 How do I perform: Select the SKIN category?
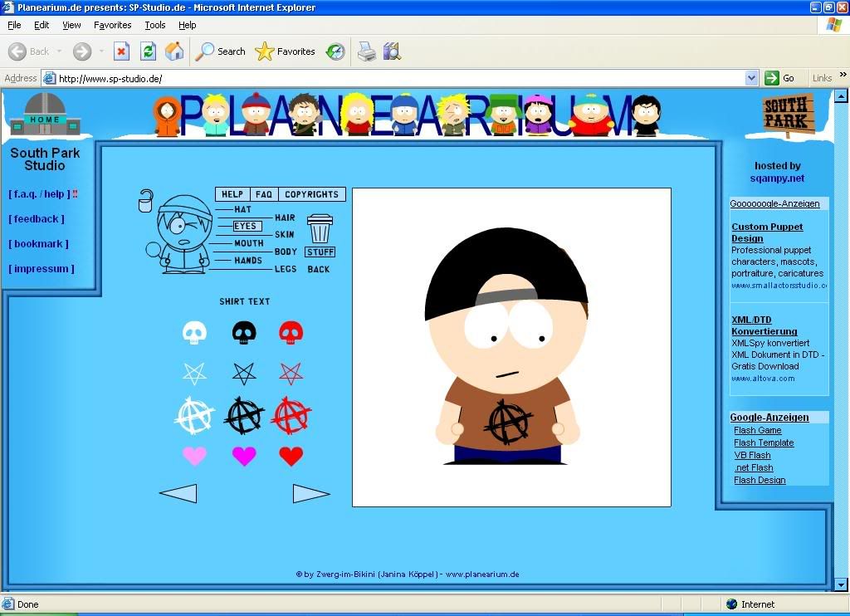[285, 235]
